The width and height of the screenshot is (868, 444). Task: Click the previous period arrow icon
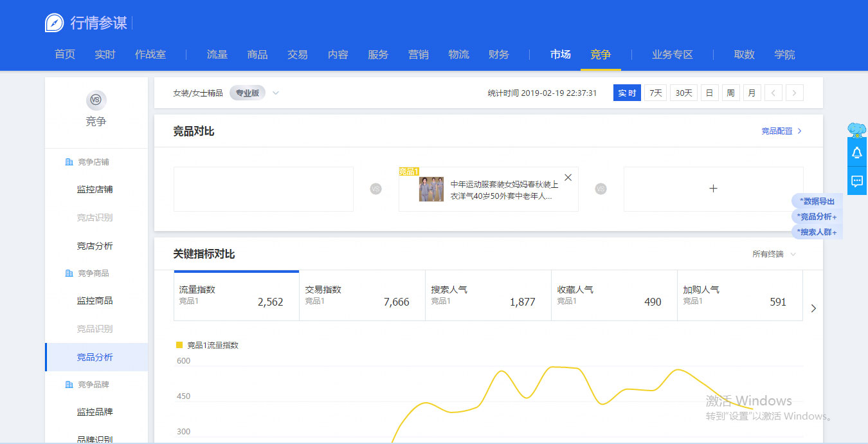[773, 93]
